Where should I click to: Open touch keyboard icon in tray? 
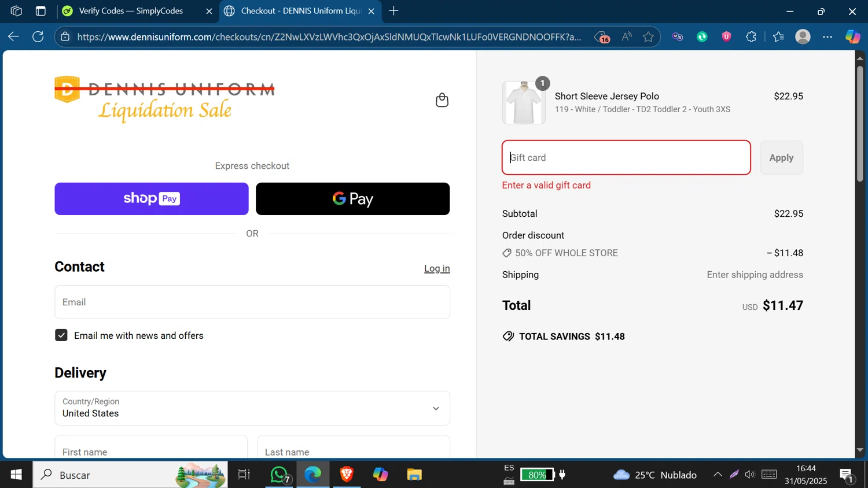point(769,475)
